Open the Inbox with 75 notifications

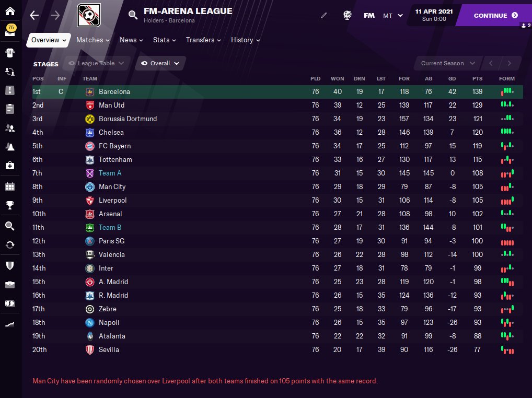(x=10, y=32)
